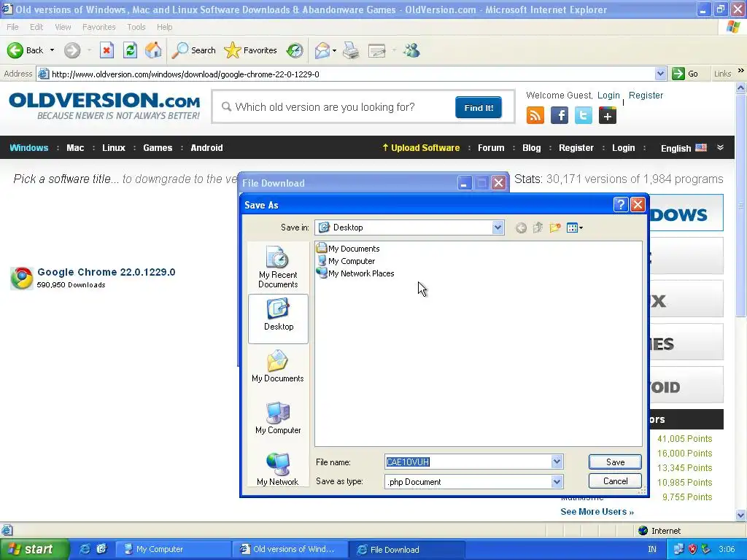Click the black plus share icon
The image size is (747, 560).
(608, 116)
